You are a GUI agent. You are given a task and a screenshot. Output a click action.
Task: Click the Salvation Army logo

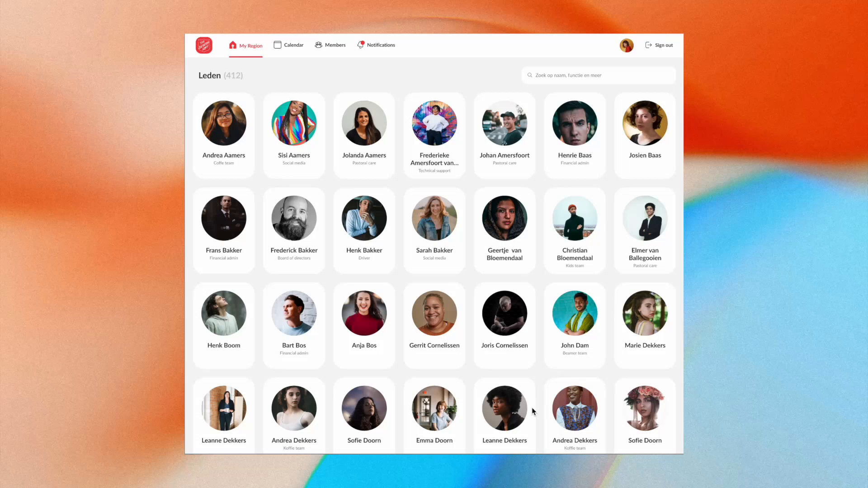click(204, 45)
